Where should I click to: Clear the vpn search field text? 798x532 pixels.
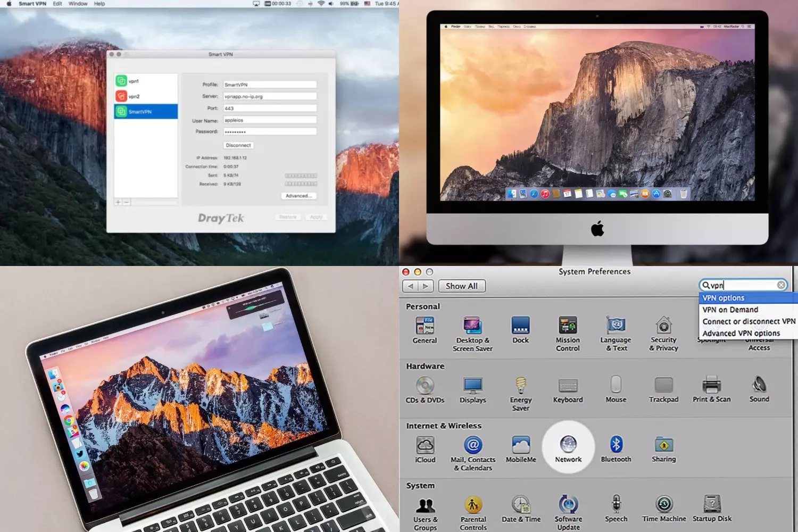coord(781,285)
